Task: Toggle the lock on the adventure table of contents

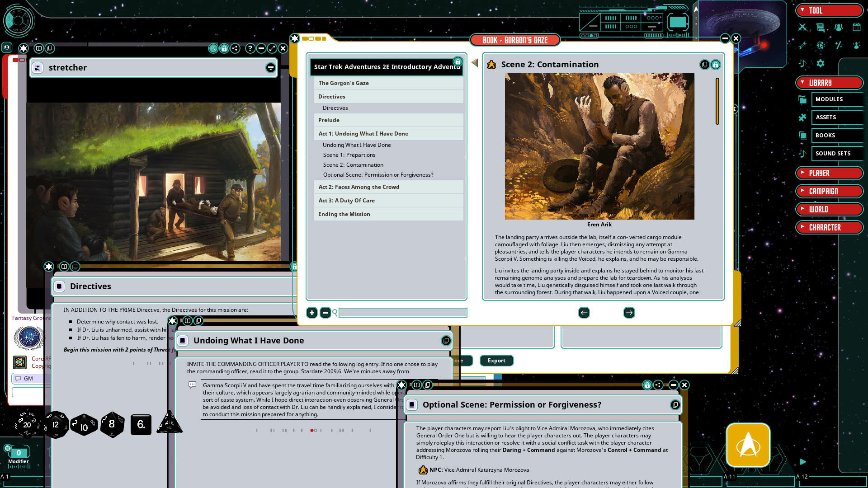Action: click(x=457, y=61)
